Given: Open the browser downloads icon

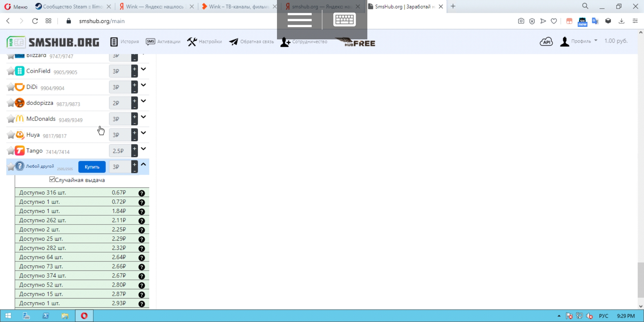Looking at the screenshot, I should pyautogui.click(x=621, y=21).
